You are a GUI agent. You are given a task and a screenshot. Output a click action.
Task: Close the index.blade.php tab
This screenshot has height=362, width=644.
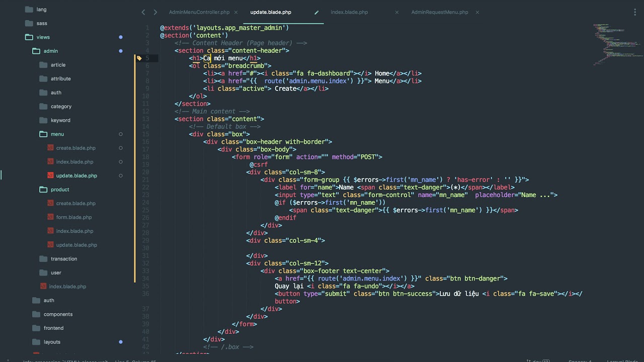click(397, 12)
